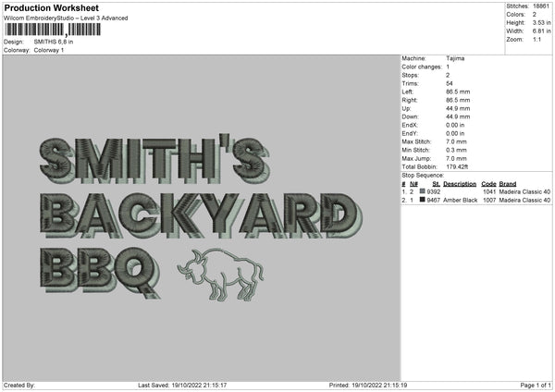This screenshot has height=392, width=555.
Task: Click the Created By label in footer
Action: click(19, 385)
